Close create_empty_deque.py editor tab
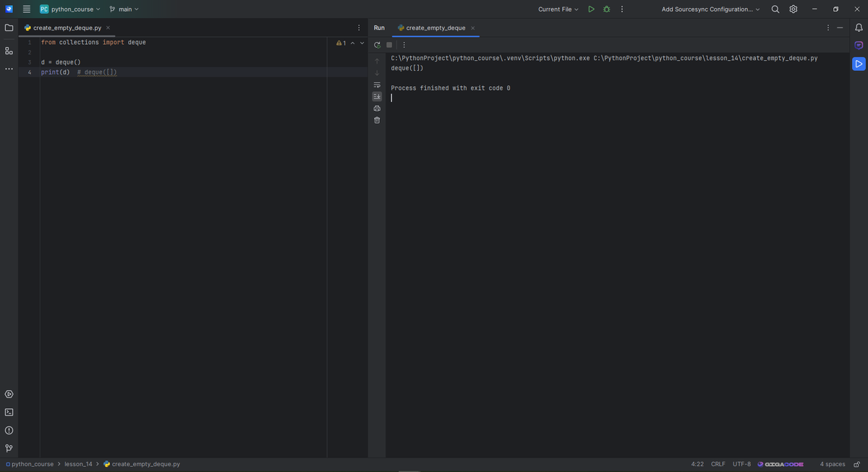The width and height of the screenshot is (868, 472). (108, 28)
